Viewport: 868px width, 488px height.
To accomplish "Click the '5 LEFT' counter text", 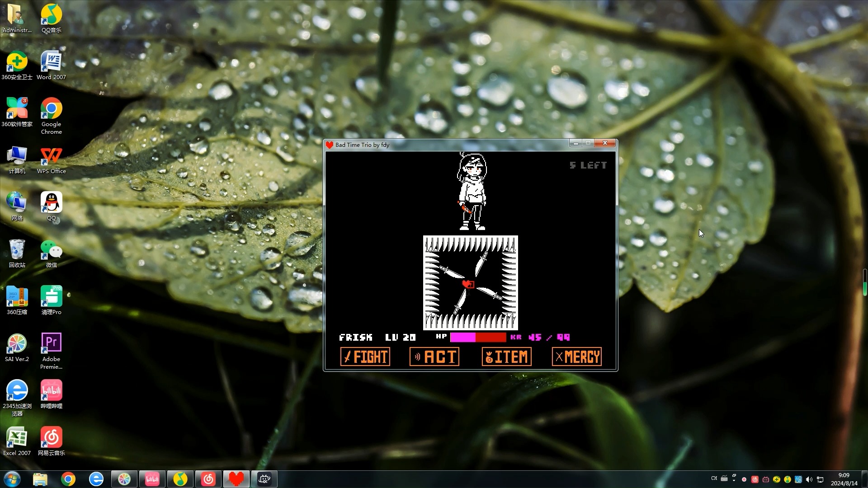I will [588, 165].
